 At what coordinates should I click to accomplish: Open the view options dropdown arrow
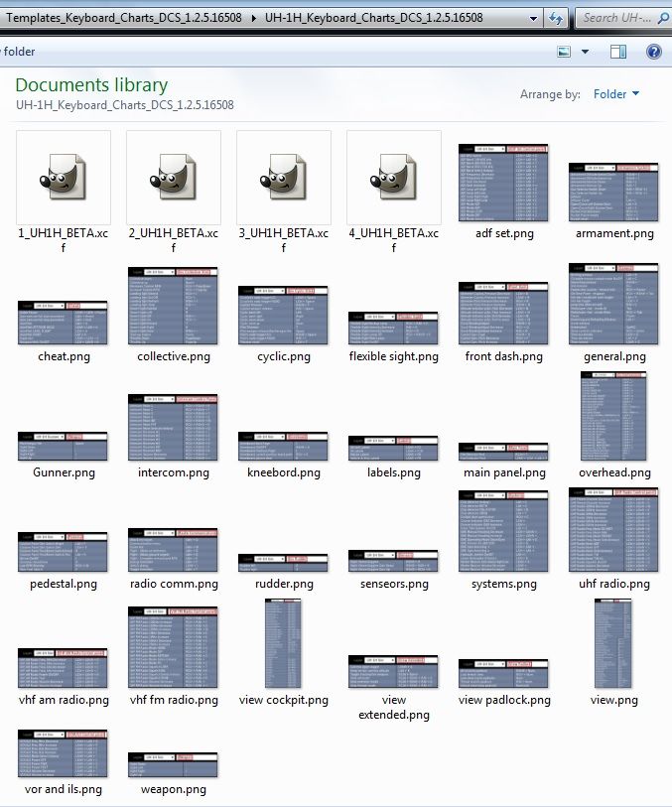(585, 52)
